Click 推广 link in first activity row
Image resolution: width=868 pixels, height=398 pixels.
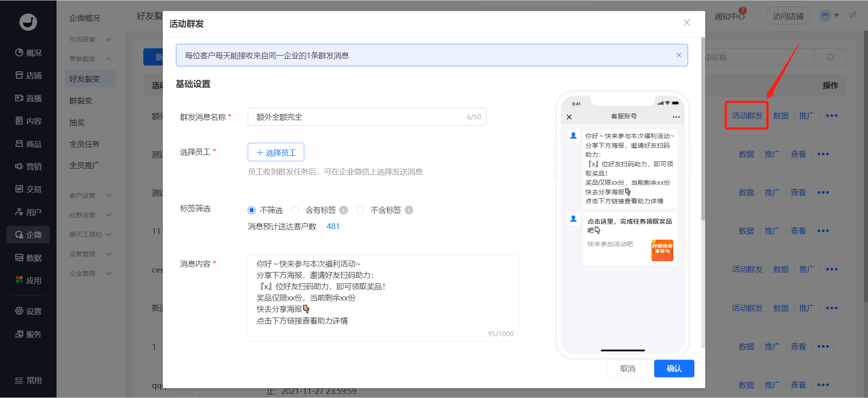tap(807, 116)
